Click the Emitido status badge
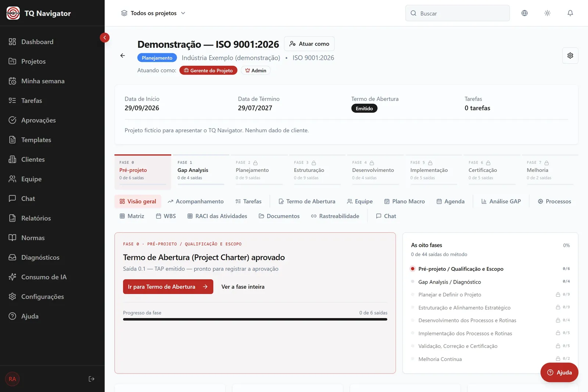The width and height of the screenshot is (588, 392). point(364,108)
